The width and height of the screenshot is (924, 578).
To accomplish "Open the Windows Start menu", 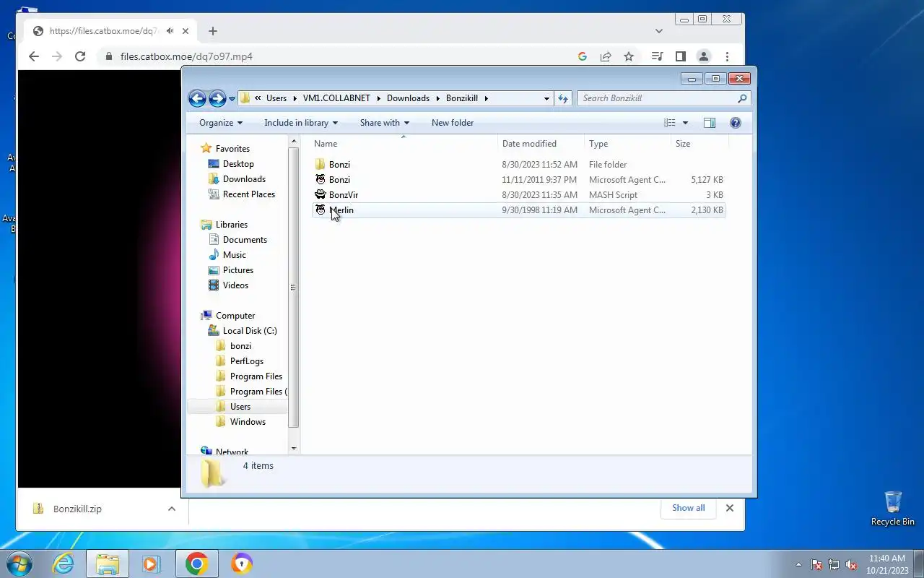I will coord(19,564).
